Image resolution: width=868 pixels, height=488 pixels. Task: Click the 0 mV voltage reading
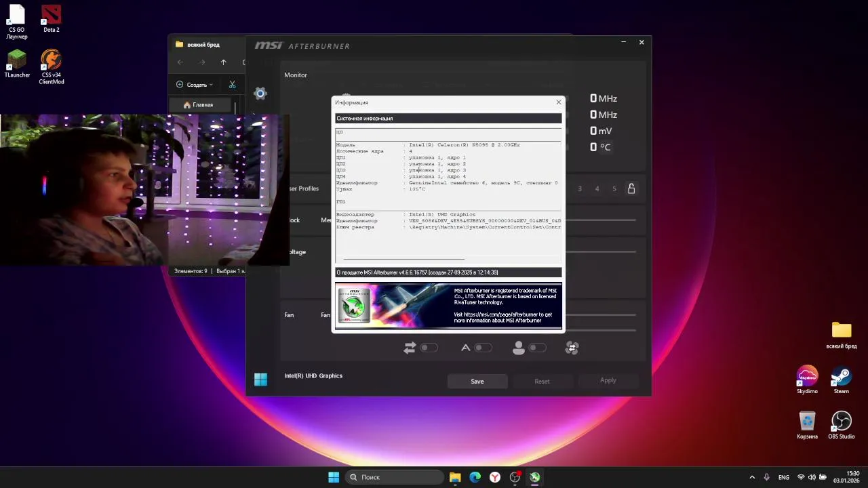coord(601,131)
